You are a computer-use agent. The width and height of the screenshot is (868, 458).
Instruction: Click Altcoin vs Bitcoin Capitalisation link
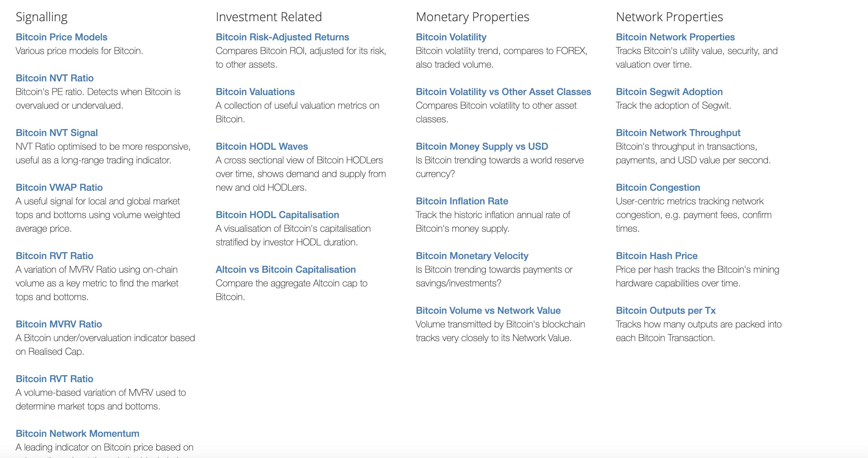click(286, 269)
